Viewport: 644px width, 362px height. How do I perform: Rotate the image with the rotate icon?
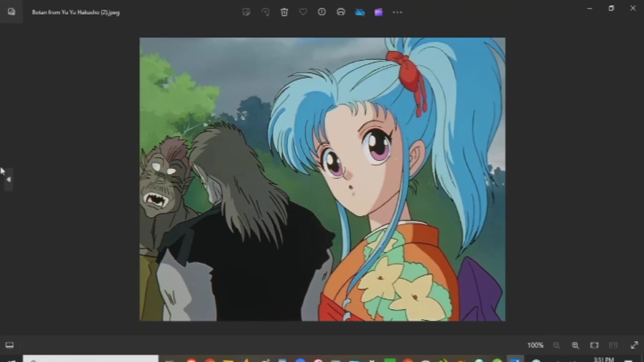pos(265,12)
